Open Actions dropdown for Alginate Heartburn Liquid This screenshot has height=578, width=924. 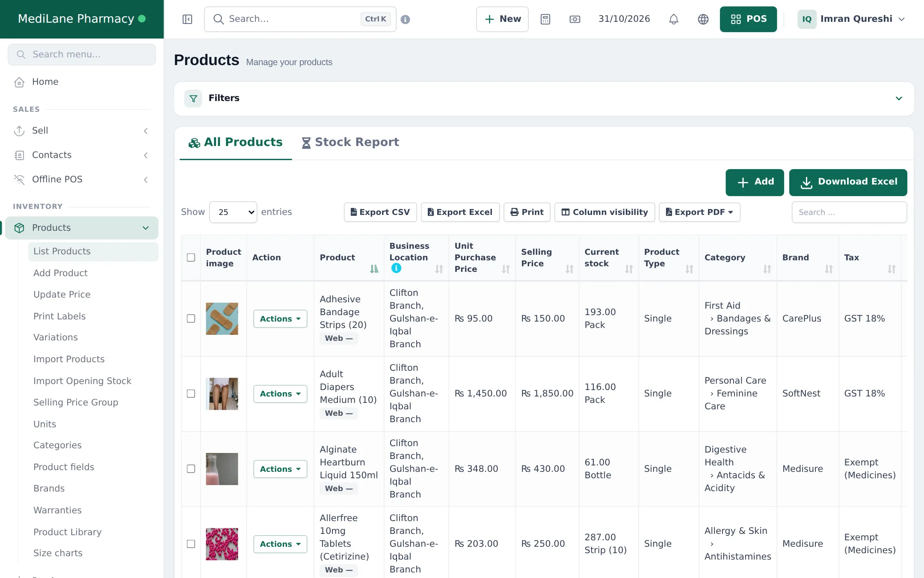(x=280, y=469)
